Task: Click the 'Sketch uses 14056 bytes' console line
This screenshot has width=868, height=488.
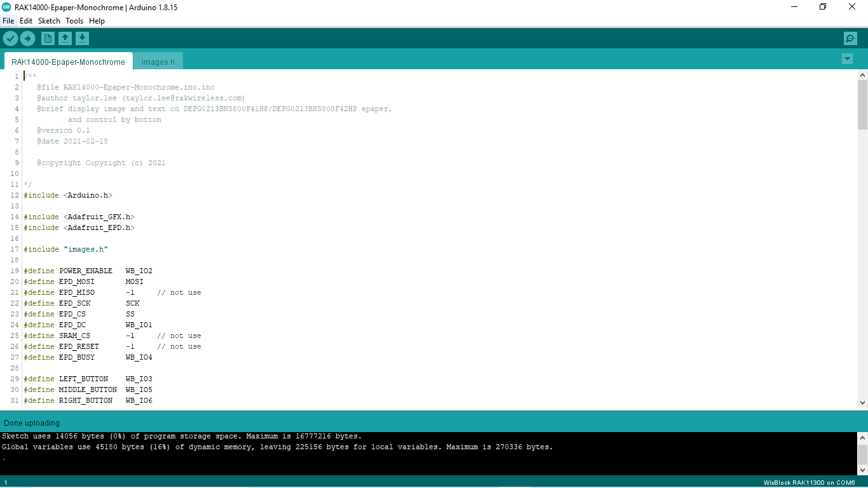Action: (181, 437)
